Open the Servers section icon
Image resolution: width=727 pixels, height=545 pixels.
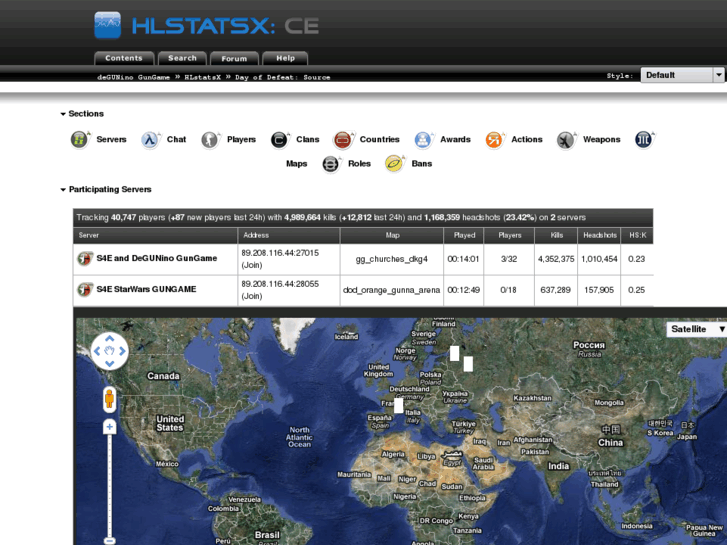coord(80,140)
